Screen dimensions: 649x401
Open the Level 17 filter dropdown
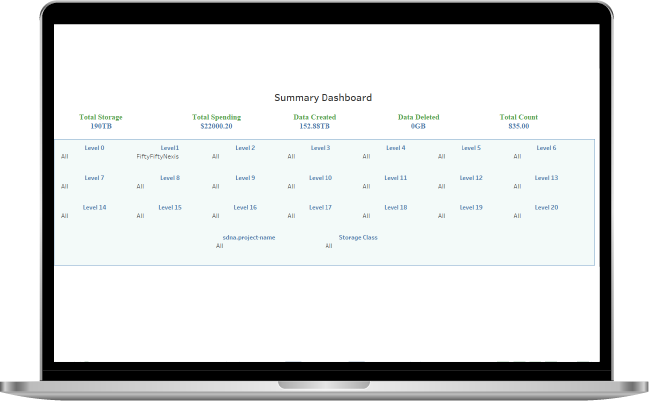point(291,216)
